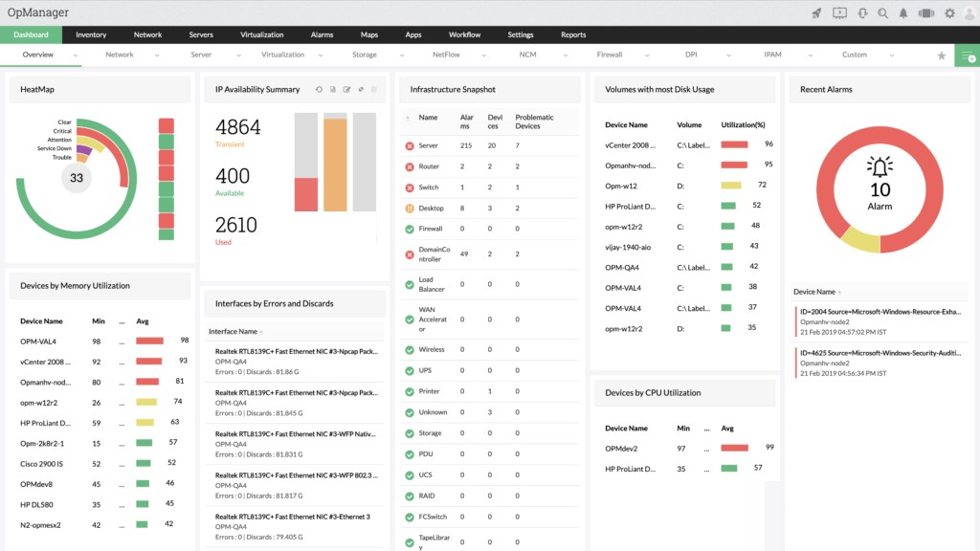Image resolution: width=980 pixels, height=551 pixels.
Task: Open the settings gear icon in header
Action: tap(949, 13)
